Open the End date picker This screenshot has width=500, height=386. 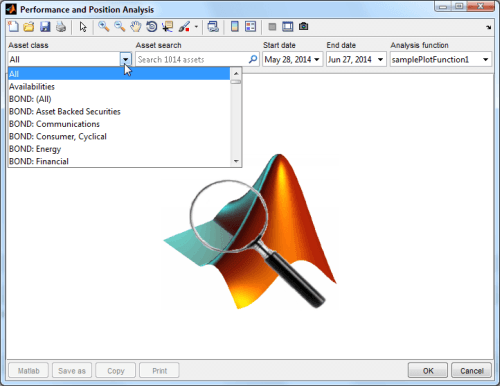click(x=356, y=60)
